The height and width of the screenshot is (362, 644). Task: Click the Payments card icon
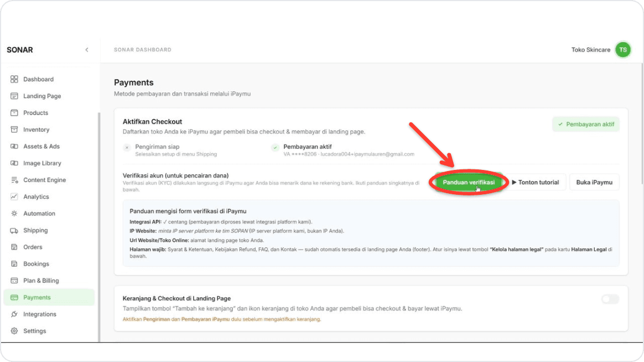coord(14,297)
